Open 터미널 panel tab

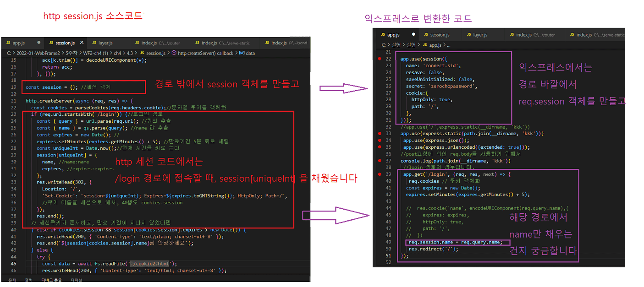pyautogui.click(x=76, y=280)
